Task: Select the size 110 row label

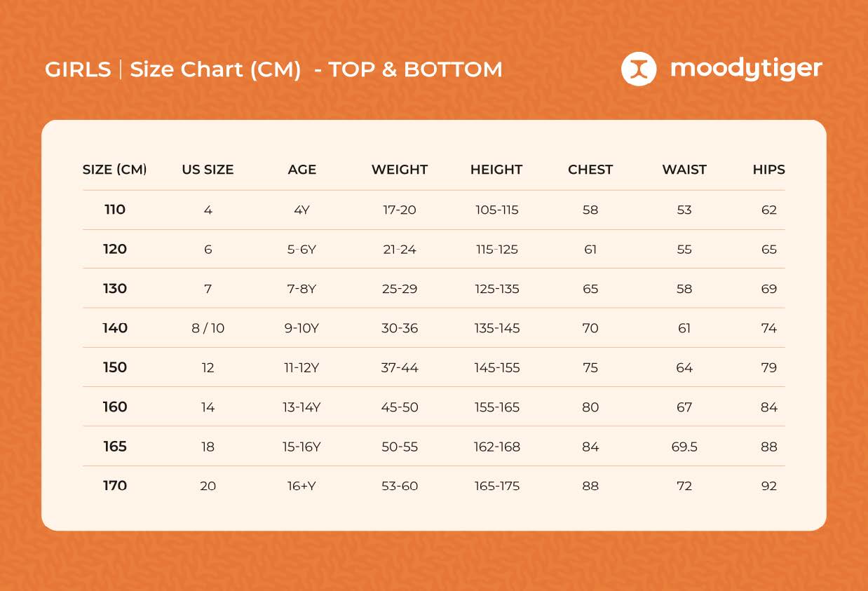Action: [115, 210]
